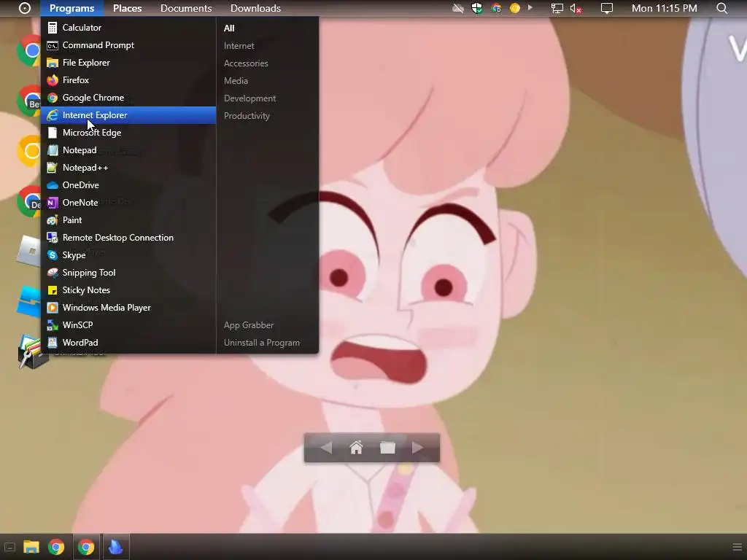Image resolution: width=747 pixels, height=560 pixels.
Task: Select the All category filter
Action: tap(229, 28)
